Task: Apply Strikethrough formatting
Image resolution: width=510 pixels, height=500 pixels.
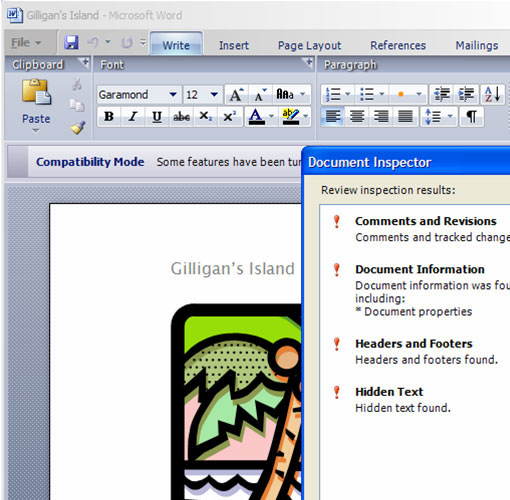Action: (181, 117)
